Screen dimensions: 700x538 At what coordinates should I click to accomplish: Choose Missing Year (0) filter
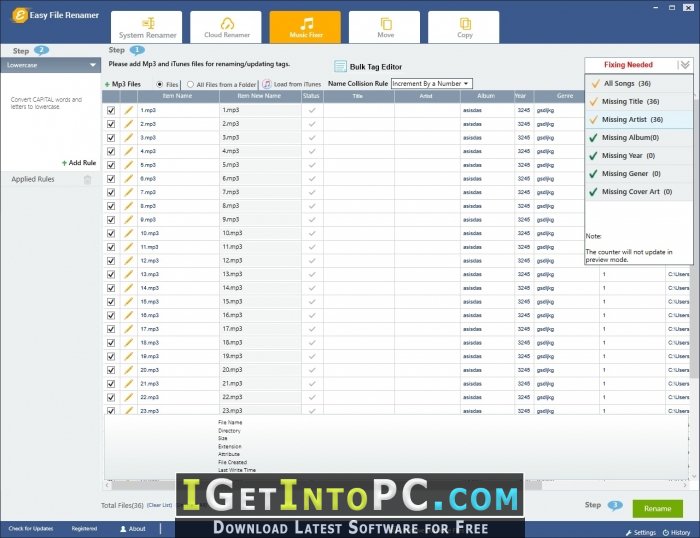pos(638,156)
